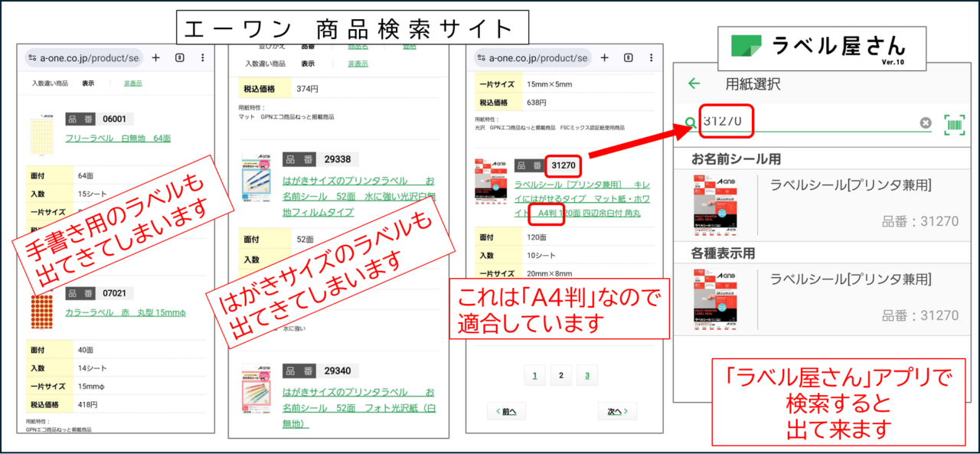This screenshot has height=454, width=980.
Task: Tap site info icon in left browser address bar
Action: click(31, 58)
